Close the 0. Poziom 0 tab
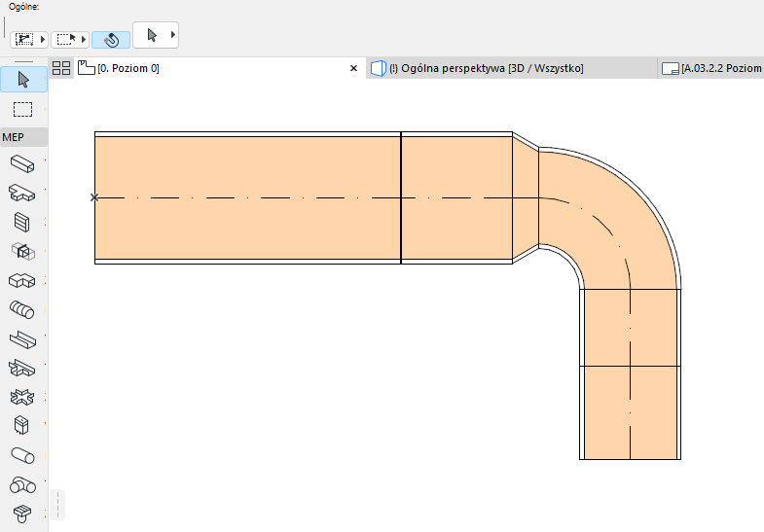This screenshot has height=532, width=764. coord(354,69)
